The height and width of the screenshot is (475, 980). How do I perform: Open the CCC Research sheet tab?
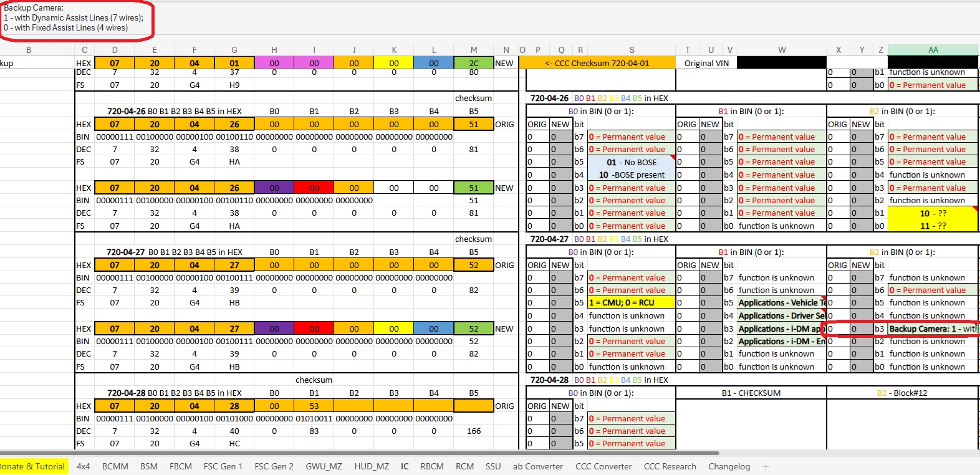[670, 466]
